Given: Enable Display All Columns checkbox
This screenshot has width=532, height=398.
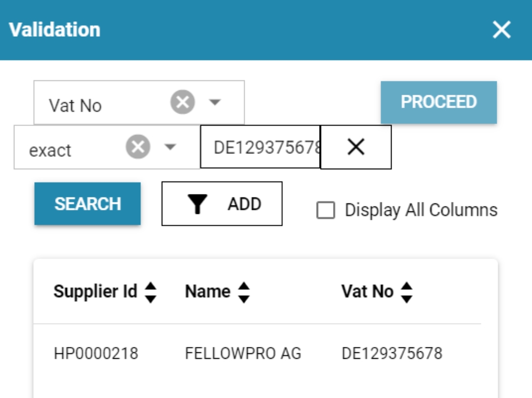Looking at the screenshot, I should point(326,210).
